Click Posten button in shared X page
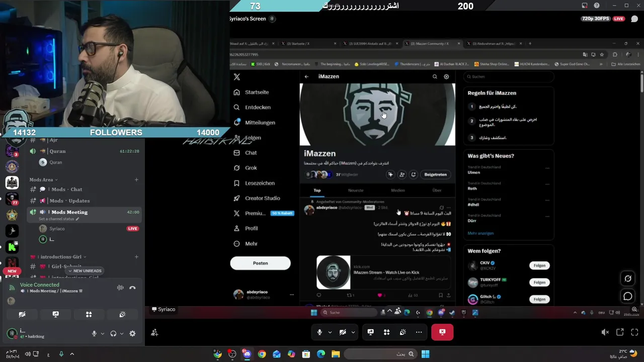The image size is (644, 362). point(260,263)
